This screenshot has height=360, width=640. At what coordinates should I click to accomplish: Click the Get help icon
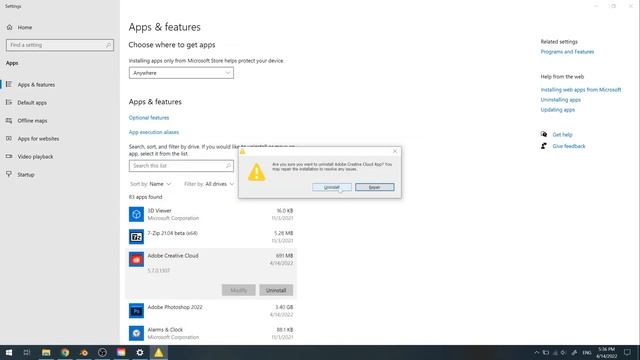pyautogui.click(x=544, y=134)
